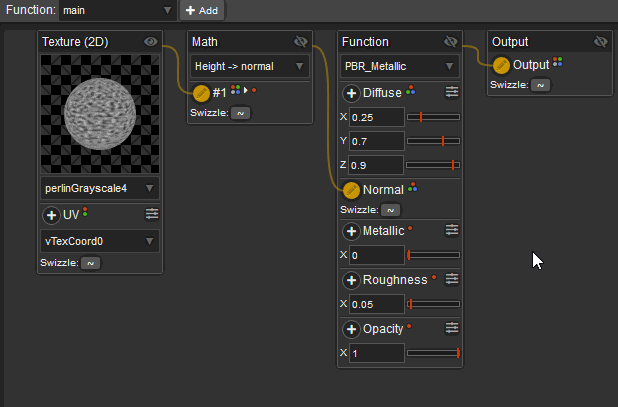Click the Add button in top bar
This screenshot has width=618, height=407.
pos(202,10)
